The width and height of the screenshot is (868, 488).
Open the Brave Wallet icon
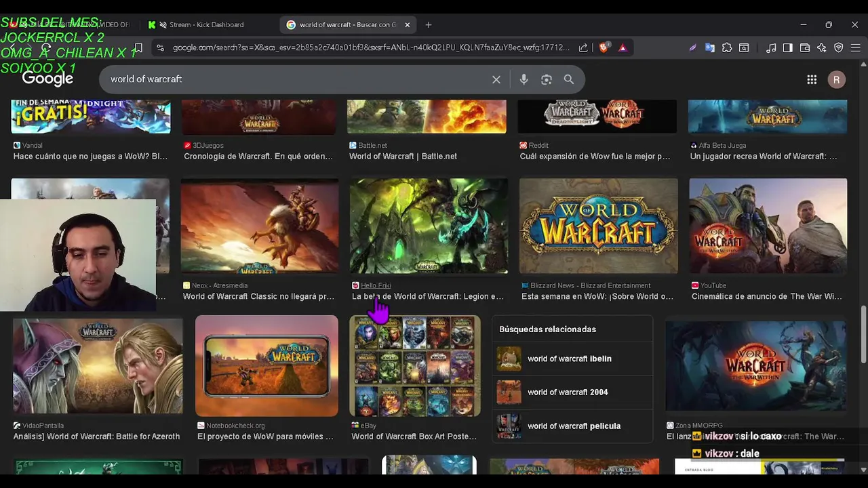[805, 47]
